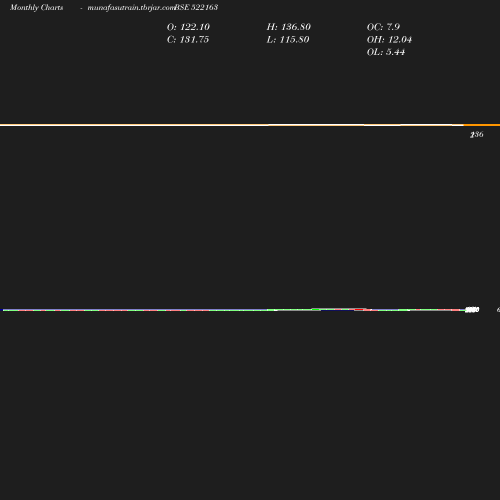Click the 'OC: 7.9' reading
The image size is (500, 500).
pos(383,27)
